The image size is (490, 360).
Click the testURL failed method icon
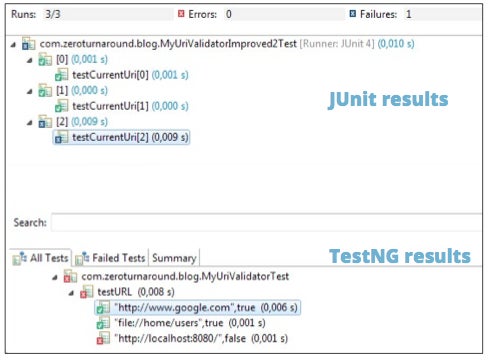click(87, 292)
